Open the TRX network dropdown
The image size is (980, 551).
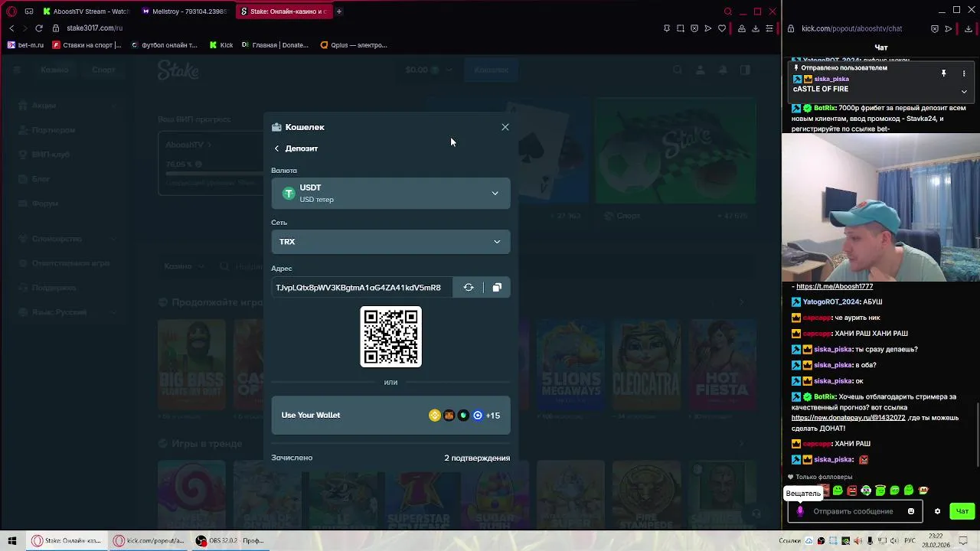tap(390, 242)
